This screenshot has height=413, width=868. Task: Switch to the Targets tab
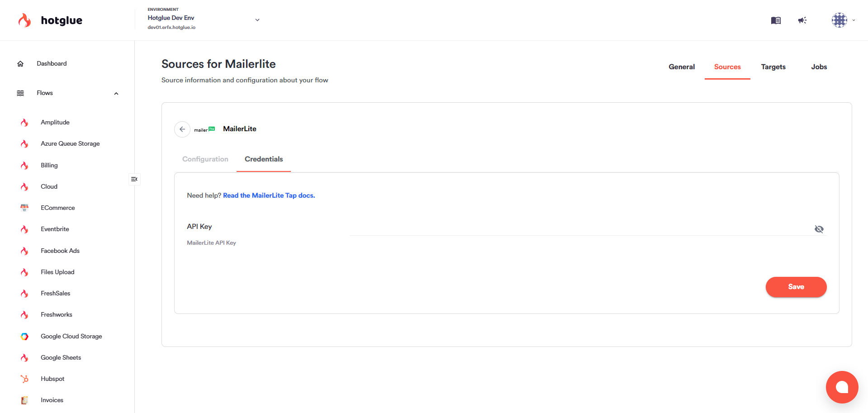(773, 67)
